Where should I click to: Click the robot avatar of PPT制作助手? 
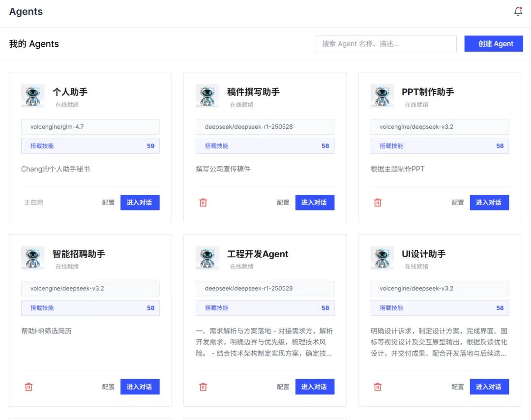[x=382, y=95]
